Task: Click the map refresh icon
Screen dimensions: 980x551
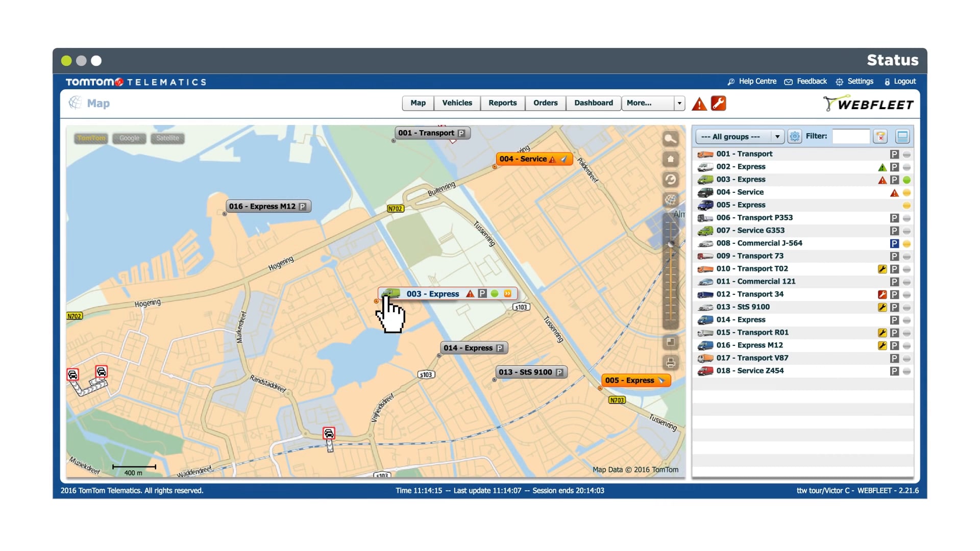Action: pos(670,179)
